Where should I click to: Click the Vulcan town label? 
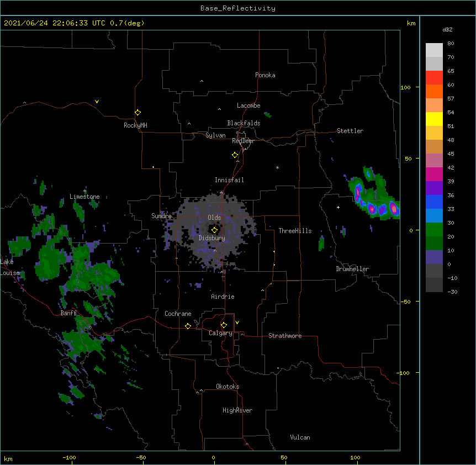pyautogui.click(x=300, y=437)
